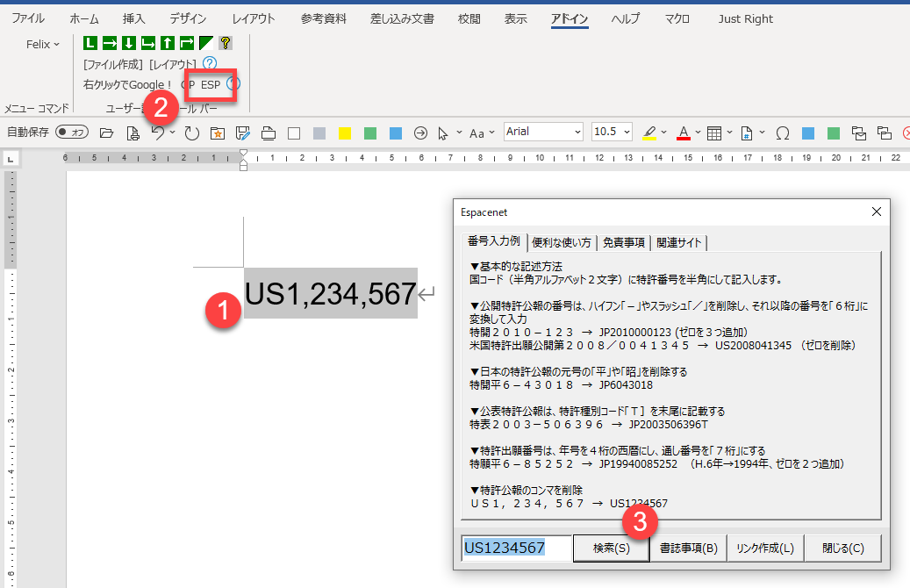Click the Insert table grid icon
Image resolution: width=910 pixels, height=588 pixels.
click(x=714, y=133)
